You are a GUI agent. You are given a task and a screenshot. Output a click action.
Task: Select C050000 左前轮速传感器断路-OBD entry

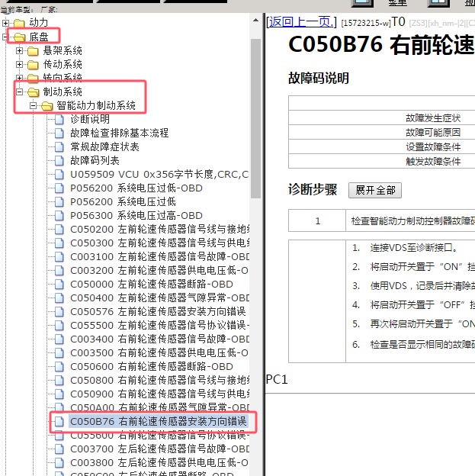tap(152, 284)
